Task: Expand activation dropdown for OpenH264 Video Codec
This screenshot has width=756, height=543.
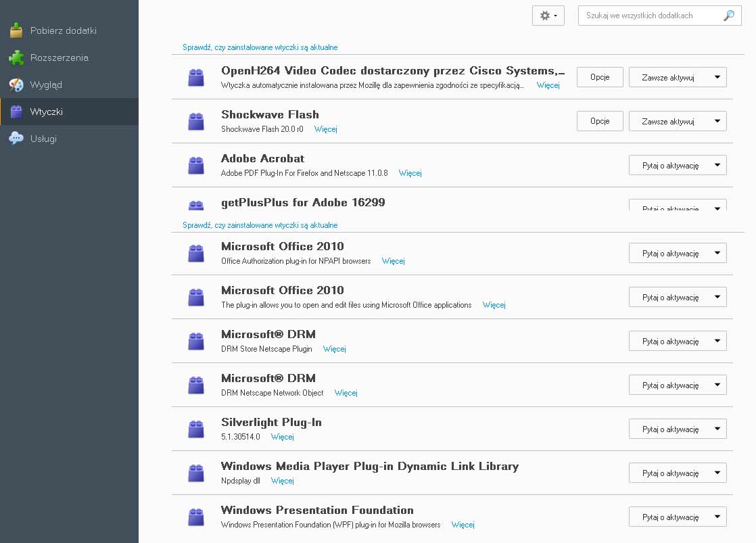Action: pyautogui.click(x=678, y=77)
